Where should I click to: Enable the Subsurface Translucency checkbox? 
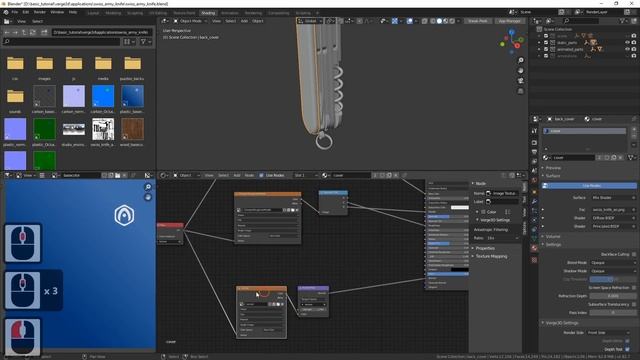tap(634, 304)
